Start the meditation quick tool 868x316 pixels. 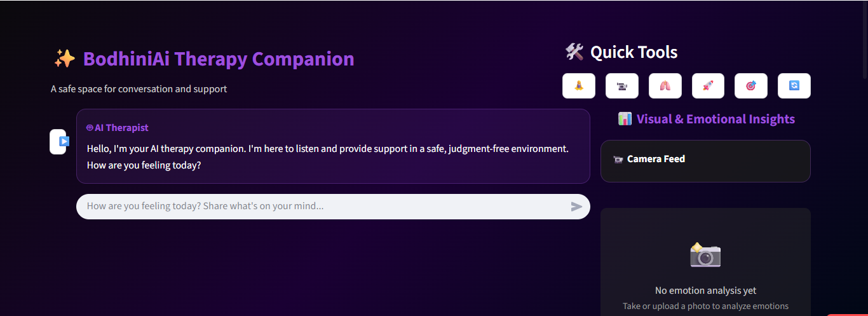pyautogui.click(x=578, y=86)
